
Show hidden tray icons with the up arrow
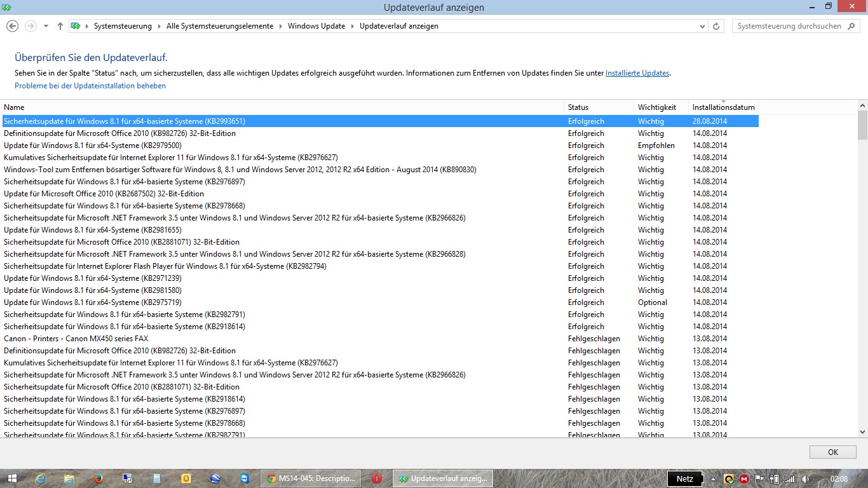(x=714, y=478)
